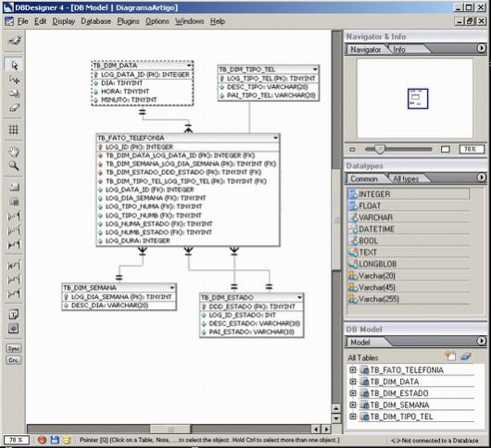Select the Eraser delete tool
Screen dimensions: 491x448
point(14,108)
